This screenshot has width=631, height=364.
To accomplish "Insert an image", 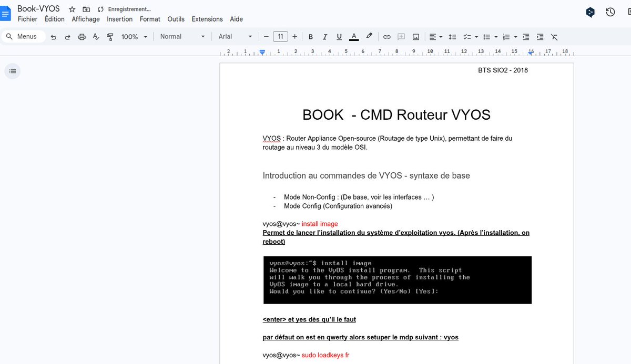I will tap(416, 37).
